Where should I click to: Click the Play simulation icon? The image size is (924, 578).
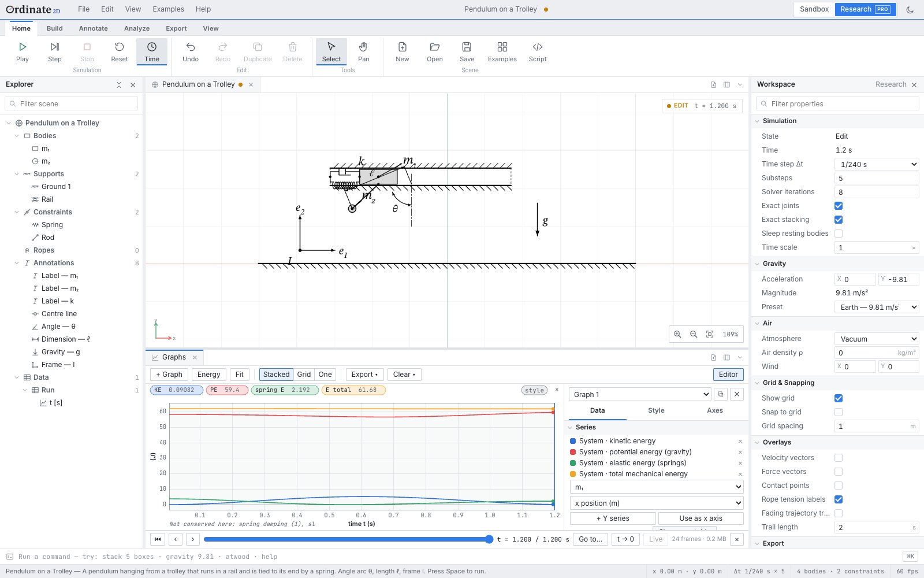23,47
